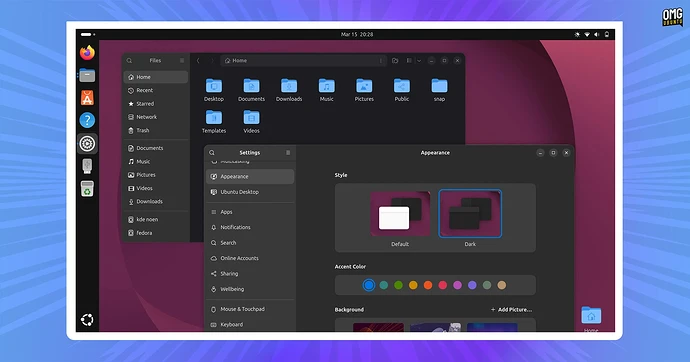Open the Pictures folder icon in Files grid

364,90
